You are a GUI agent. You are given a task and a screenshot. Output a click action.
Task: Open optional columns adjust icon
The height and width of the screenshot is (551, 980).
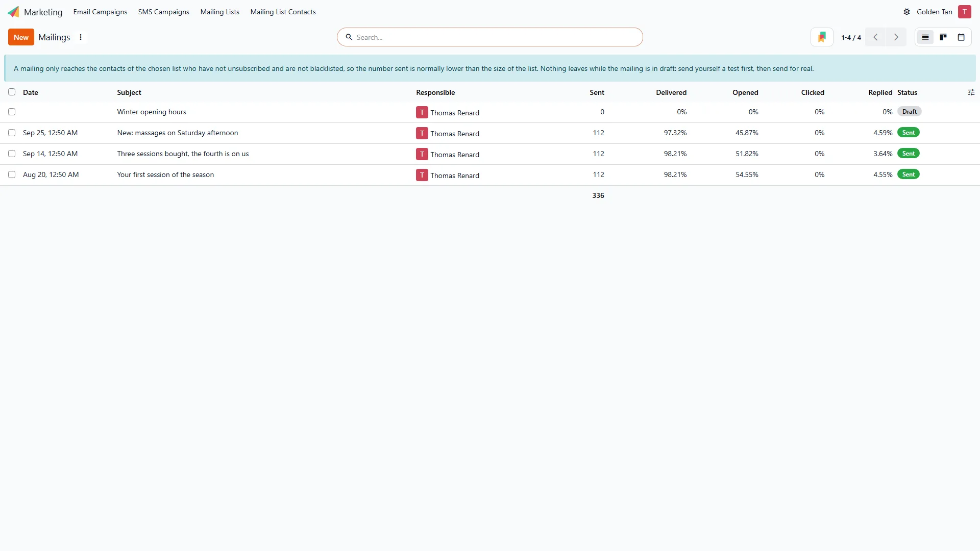click(x=971, y=92)
